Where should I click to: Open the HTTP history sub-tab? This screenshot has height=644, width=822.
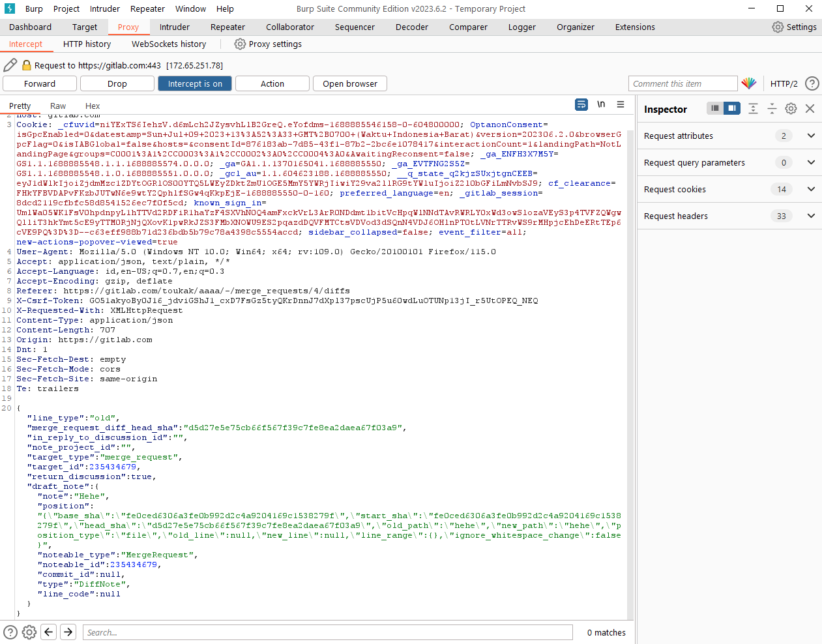pos(87,44)
